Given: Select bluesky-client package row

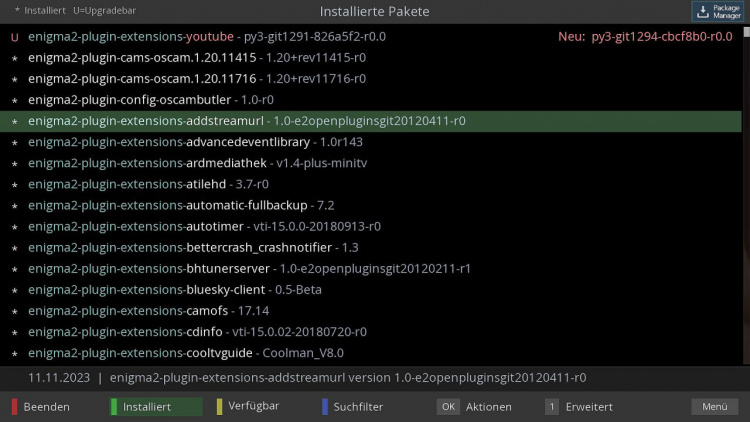Looking at the screenshot, I should [x=371, y=289].
